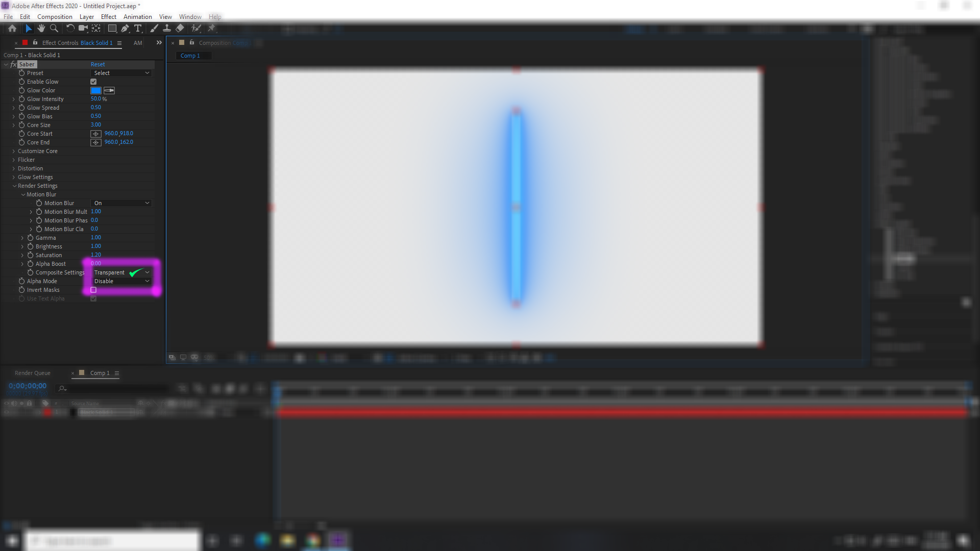
Task: Expand the Customize Core section
Action: click(x=14, y=151)
